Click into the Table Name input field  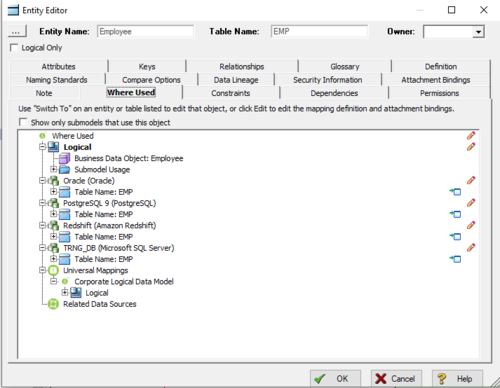pyautogui.click(x=319, y=32)
